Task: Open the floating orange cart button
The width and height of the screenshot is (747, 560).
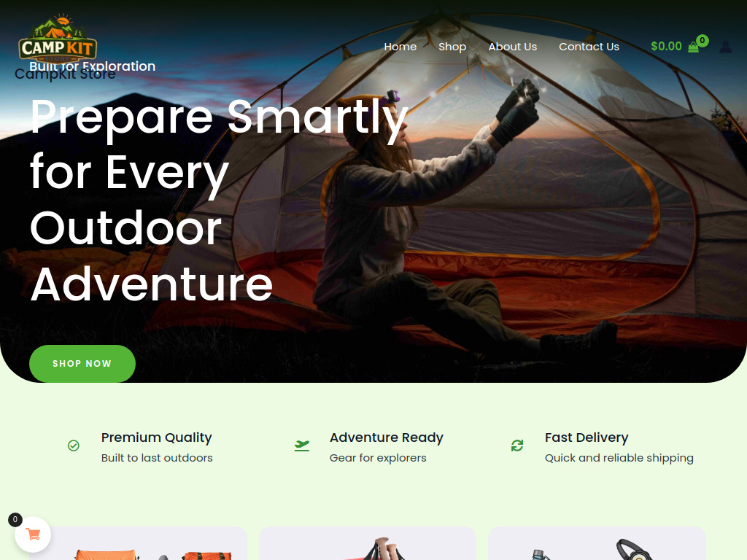Action: pos(33,534)
